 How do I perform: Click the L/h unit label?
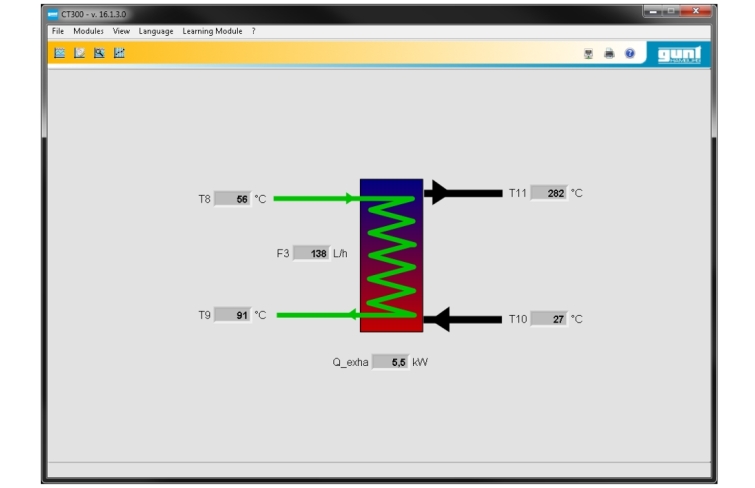point(340,253)
